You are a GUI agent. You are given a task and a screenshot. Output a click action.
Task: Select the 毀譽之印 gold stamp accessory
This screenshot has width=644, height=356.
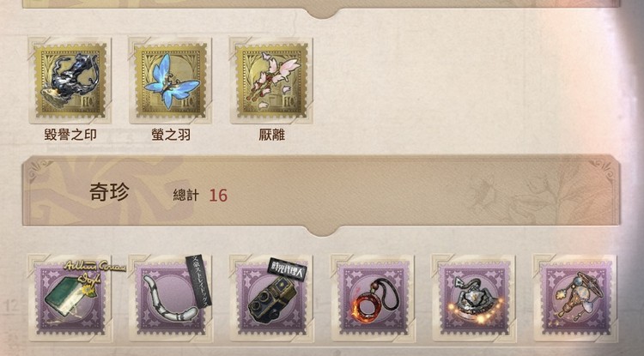click(x=70, y=81)
